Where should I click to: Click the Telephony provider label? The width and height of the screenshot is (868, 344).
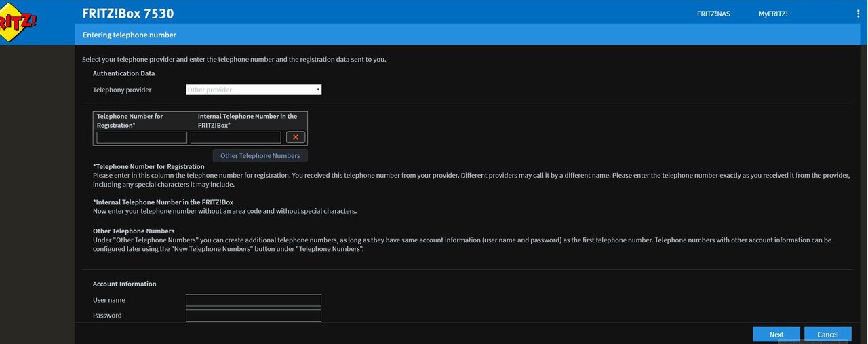(122, 90)
